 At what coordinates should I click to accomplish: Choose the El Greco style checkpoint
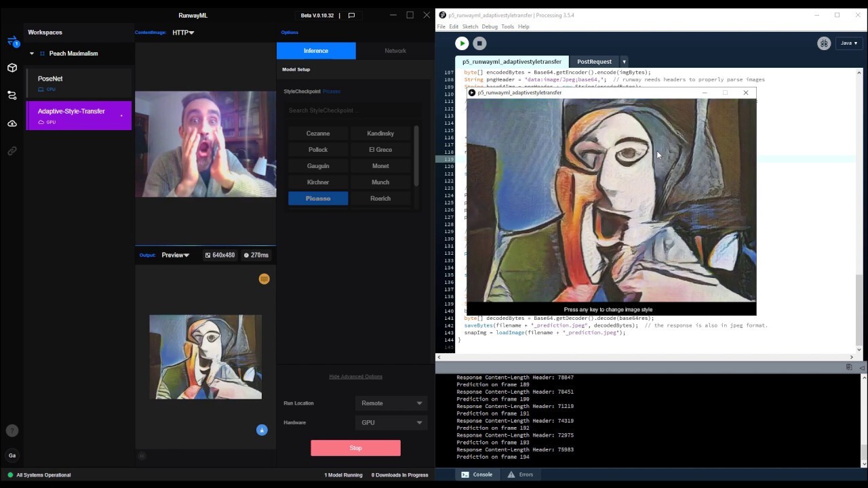380,150
